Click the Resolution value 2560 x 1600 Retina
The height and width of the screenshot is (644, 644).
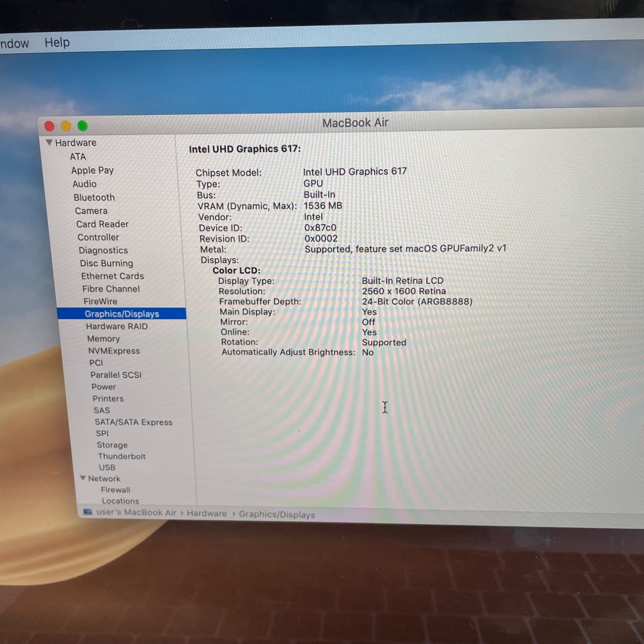(x=404, y=291)
